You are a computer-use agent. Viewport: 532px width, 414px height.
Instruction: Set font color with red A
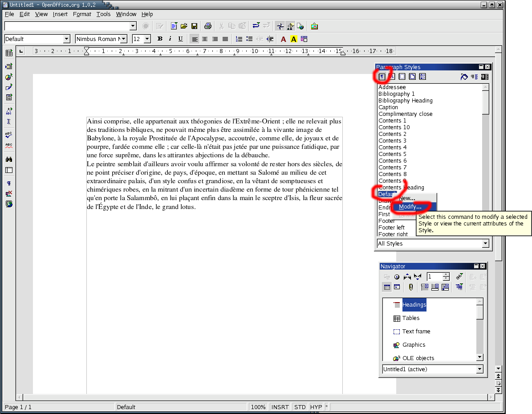point(283,39)
